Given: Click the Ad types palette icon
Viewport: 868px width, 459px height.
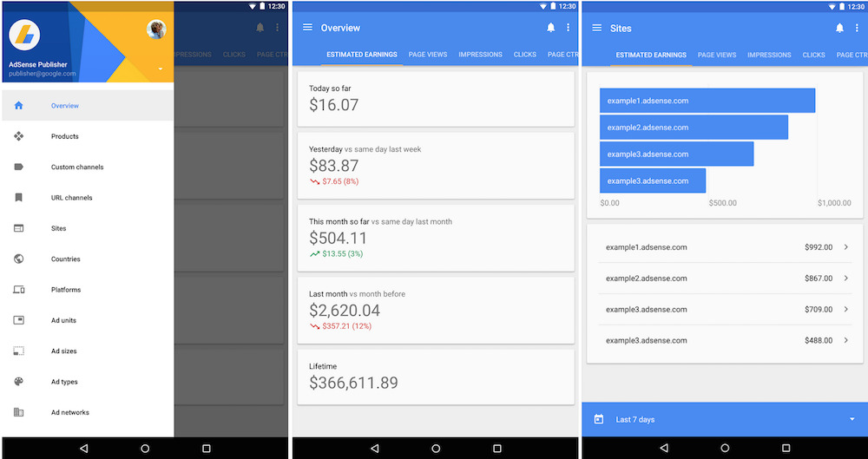Looking at the screenshot, I should coord(18,382).
